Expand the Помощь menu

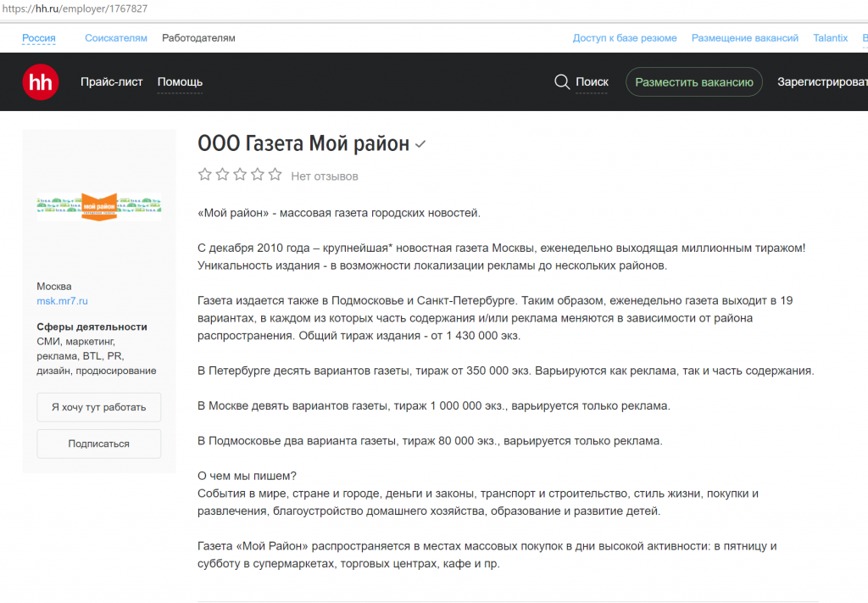click(180, 82)
